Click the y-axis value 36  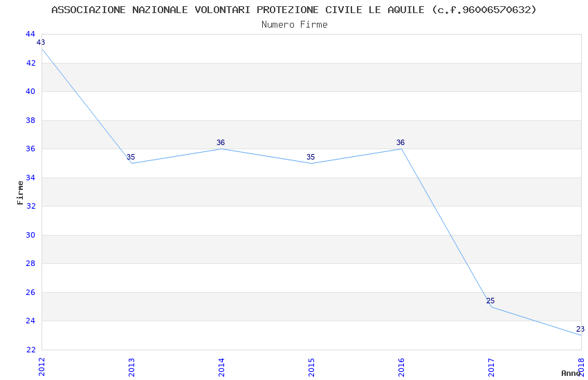[30, 149]
